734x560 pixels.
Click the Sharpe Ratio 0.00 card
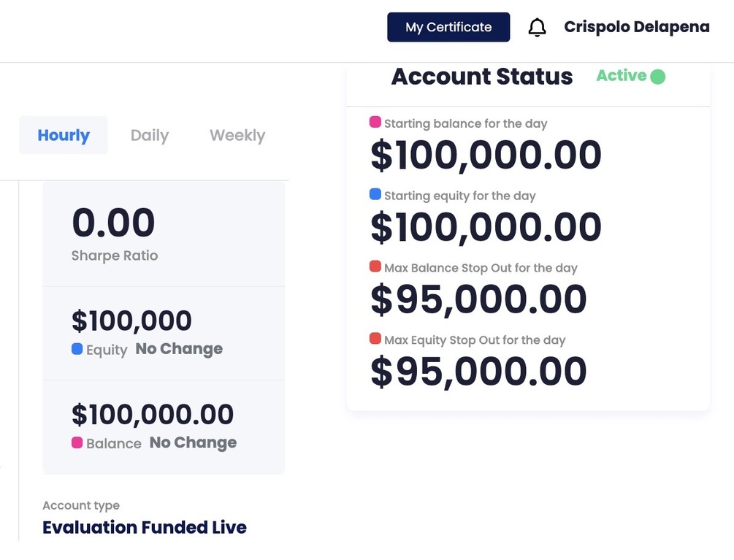pos(164,234)
